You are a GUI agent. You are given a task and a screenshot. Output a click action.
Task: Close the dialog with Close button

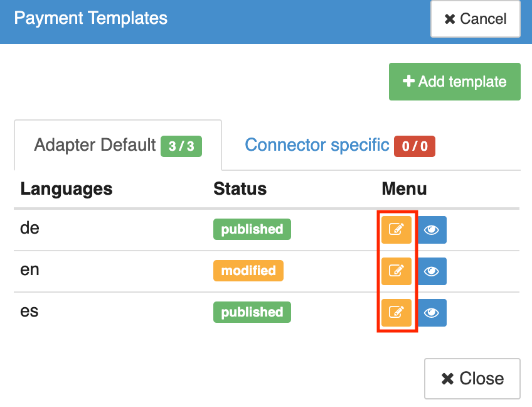pos(472,379)
